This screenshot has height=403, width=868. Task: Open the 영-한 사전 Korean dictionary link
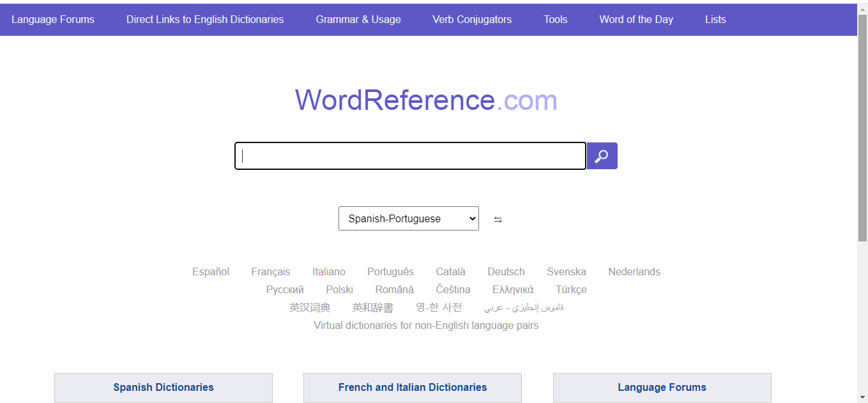point(439,307)
